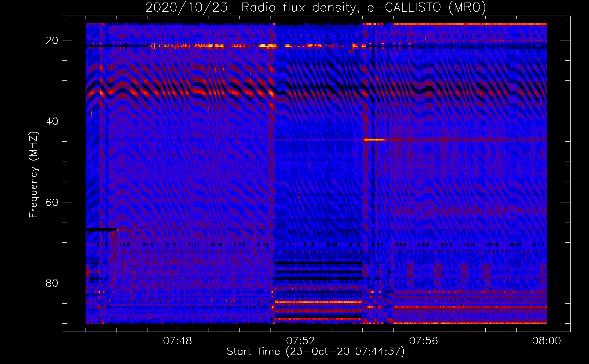
Task: Click the 'Start Time (23-Oct-20 07:44:37)' axis label
Action: click(x=316, y=352)
